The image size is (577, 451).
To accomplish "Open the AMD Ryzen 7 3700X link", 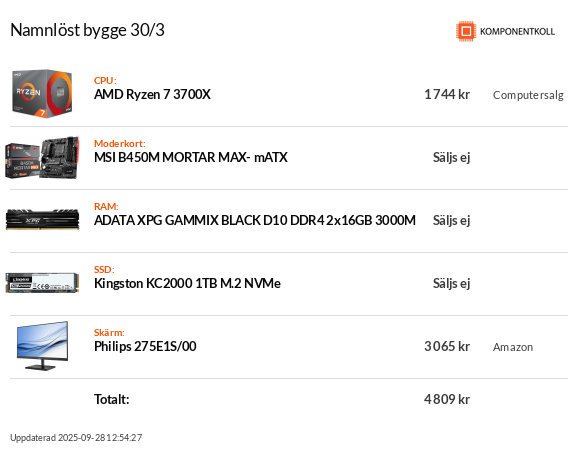I will [152, 95].
